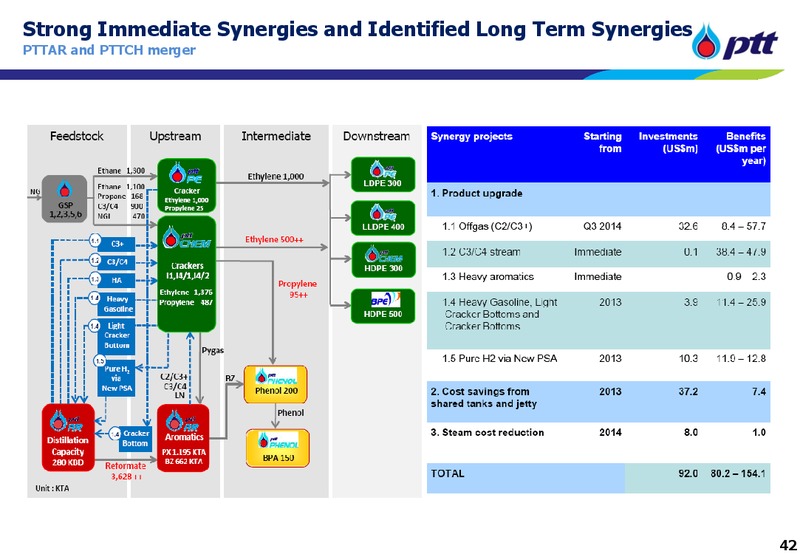
Task: Select the 1.3 Heavy aromatics row label
Action: click(488, 276)
